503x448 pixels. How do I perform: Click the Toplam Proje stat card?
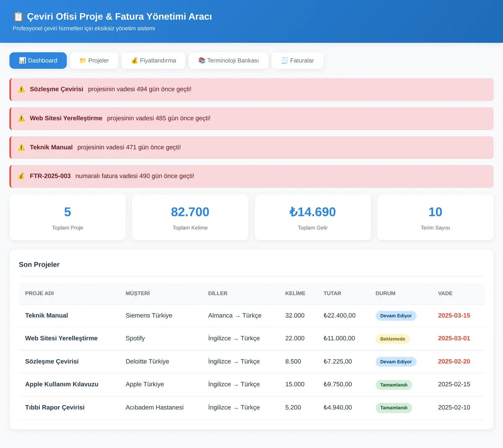pyautogui.click(x=67, y=217)
